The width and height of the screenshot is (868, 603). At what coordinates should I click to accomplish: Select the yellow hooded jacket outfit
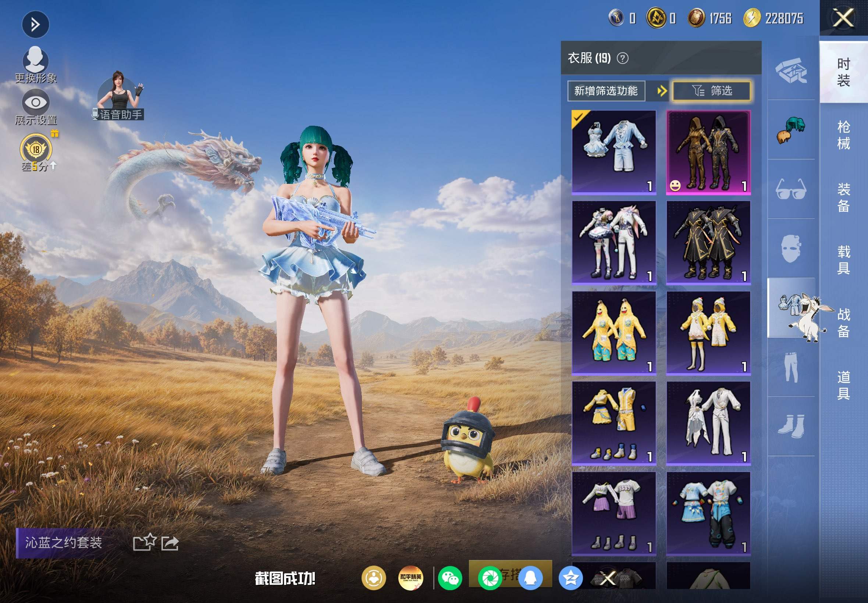(x=708, y=333)
